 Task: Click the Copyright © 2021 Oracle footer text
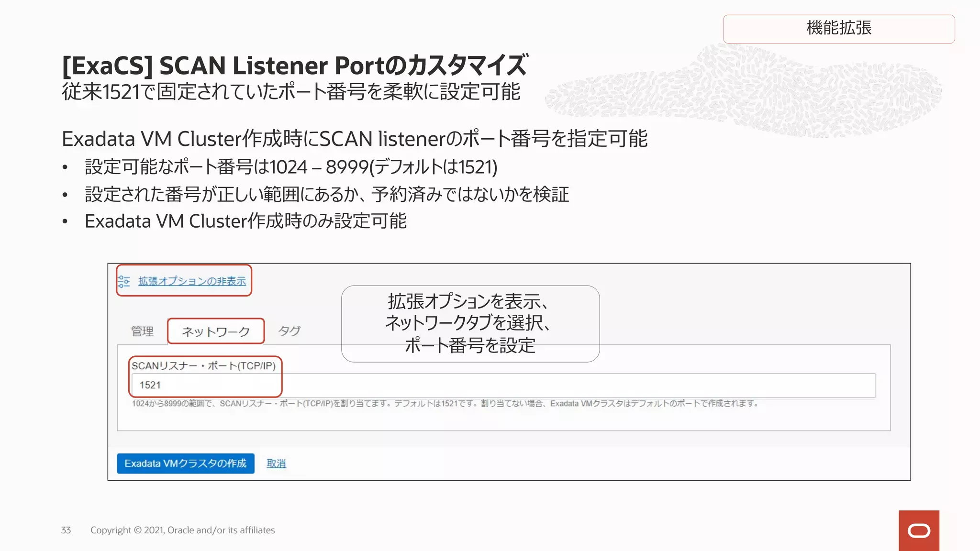tap(183, 530)
